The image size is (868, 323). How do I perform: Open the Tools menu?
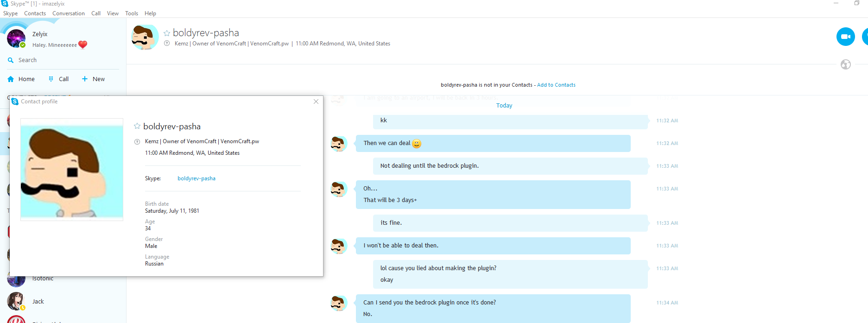pos(132,13)
